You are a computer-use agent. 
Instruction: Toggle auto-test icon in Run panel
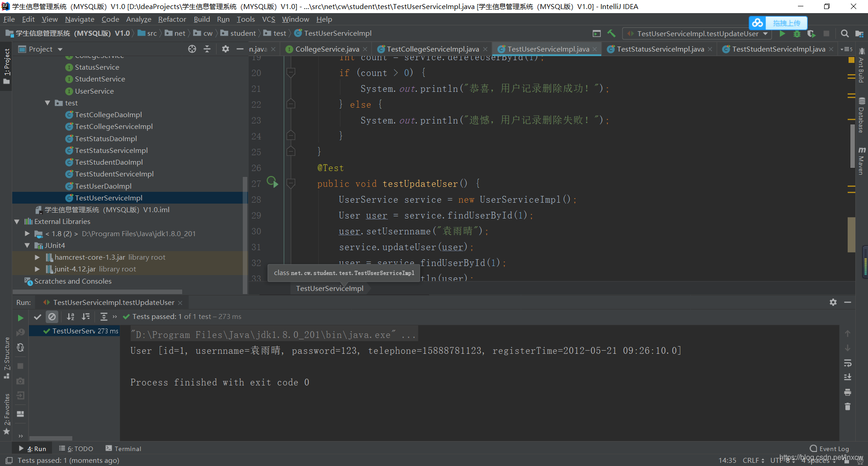pyautogui.click(x=20, y=347)
